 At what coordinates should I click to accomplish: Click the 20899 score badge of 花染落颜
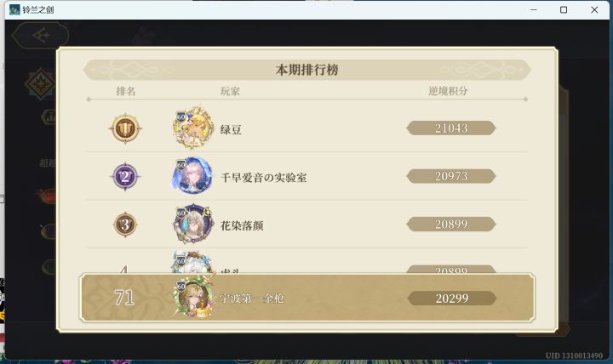[451, 225]
